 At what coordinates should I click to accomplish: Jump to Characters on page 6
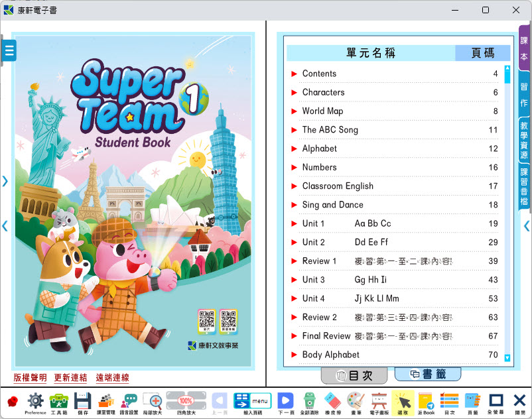(395, 92)
